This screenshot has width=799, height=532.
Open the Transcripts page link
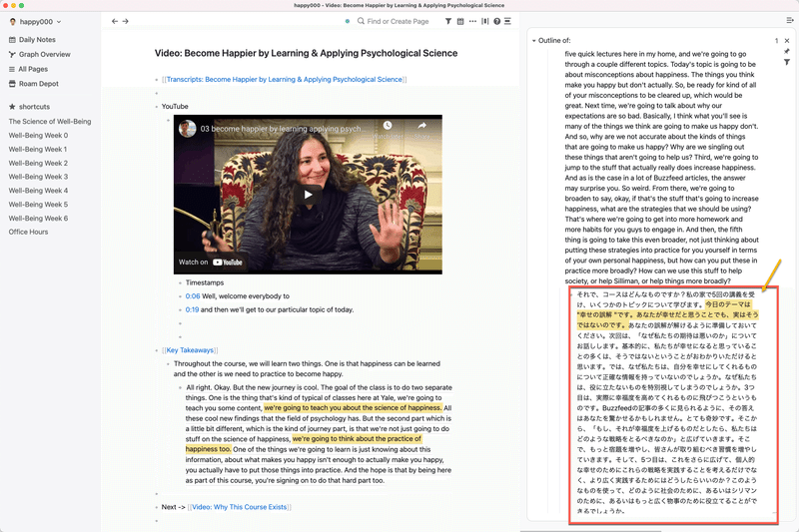coord(284,80)
